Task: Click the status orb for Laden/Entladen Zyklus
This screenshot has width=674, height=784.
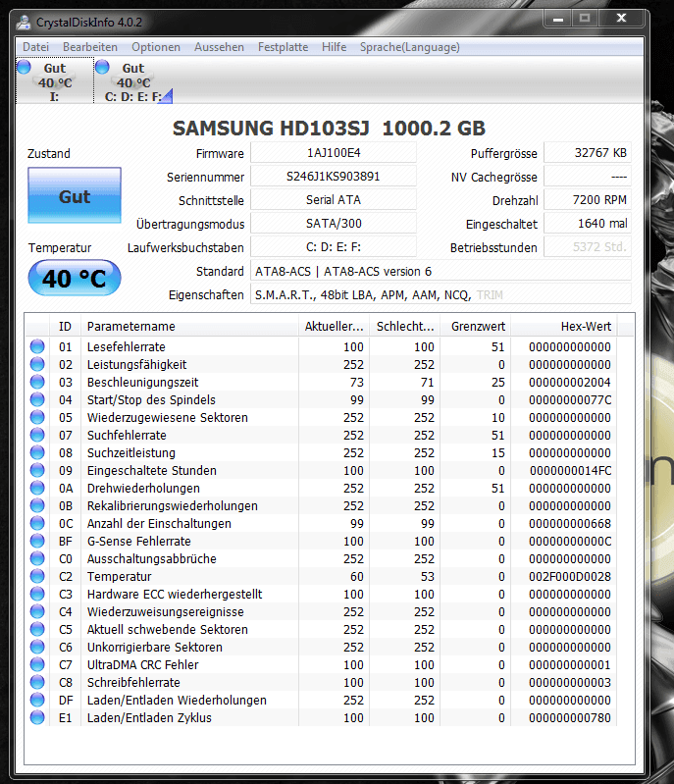Action: [37, 717]
